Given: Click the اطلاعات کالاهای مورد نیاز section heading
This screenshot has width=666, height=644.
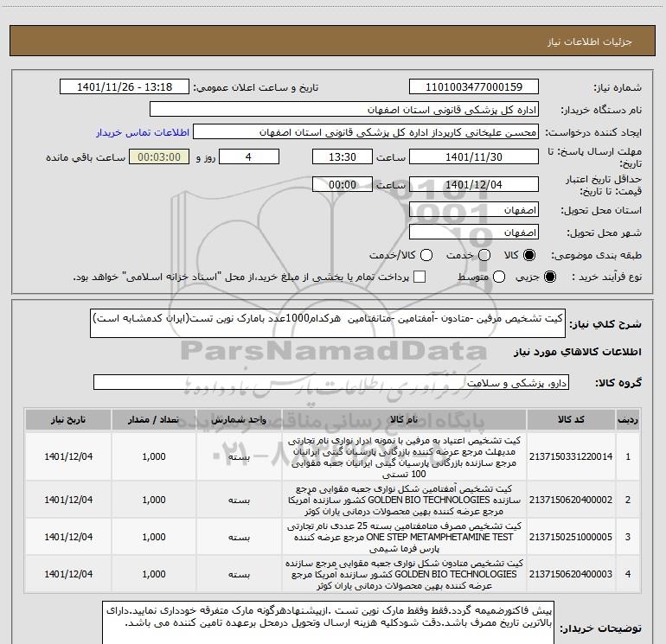Looking at the screenshot, I should pyautogui.click(x=577, y=353).
